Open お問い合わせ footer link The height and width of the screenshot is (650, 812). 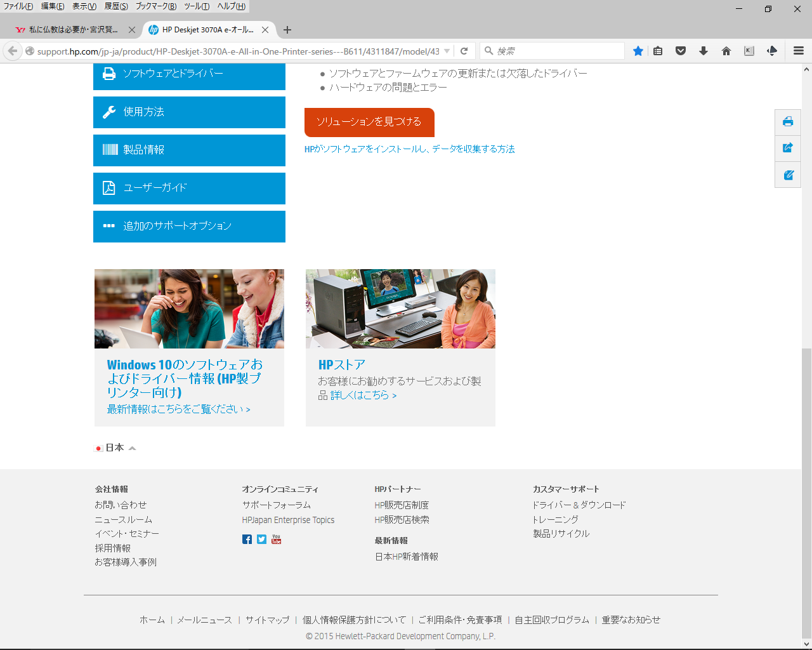tap(121, 505)
